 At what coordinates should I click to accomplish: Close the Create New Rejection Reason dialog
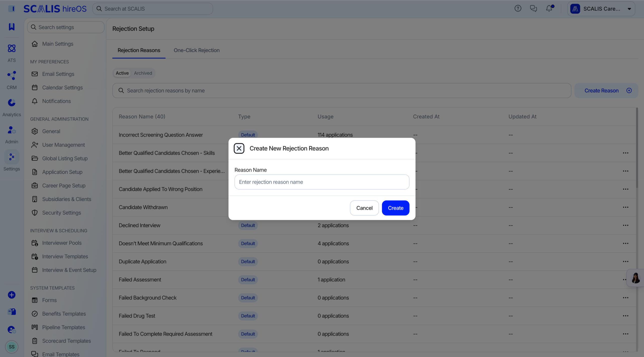[x=239, y=148]
